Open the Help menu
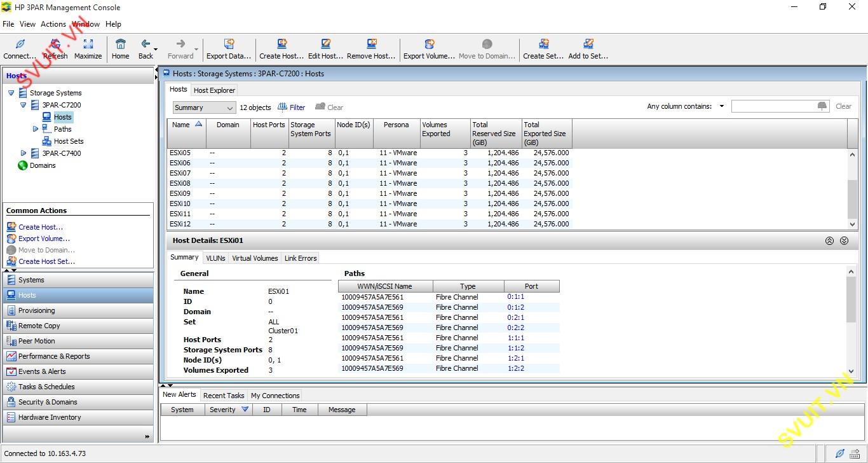 point(113,24)
